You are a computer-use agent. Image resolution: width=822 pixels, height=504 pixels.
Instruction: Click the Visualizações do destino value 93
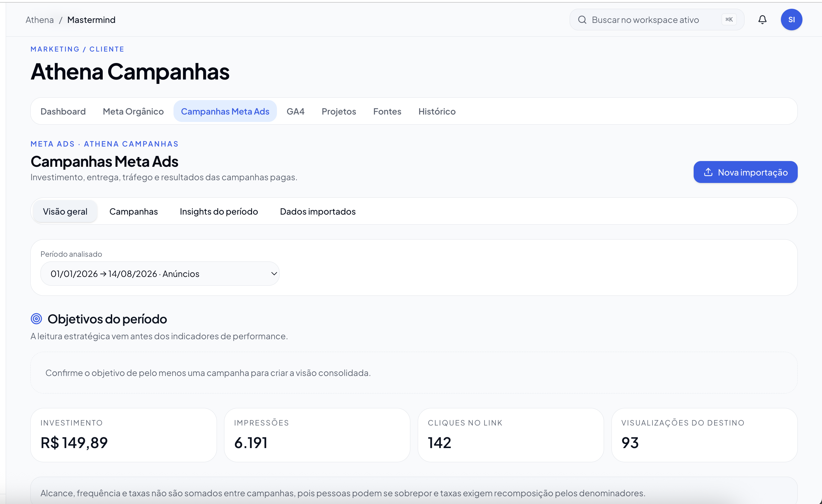point(630,443)
